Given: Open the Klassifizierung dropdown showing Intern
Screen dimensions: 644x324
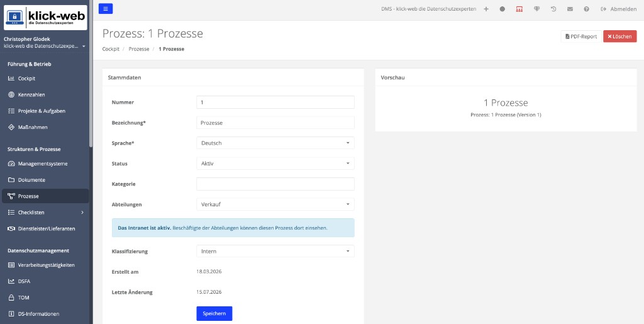Looking at the screenshot, I should pos(275,251).
